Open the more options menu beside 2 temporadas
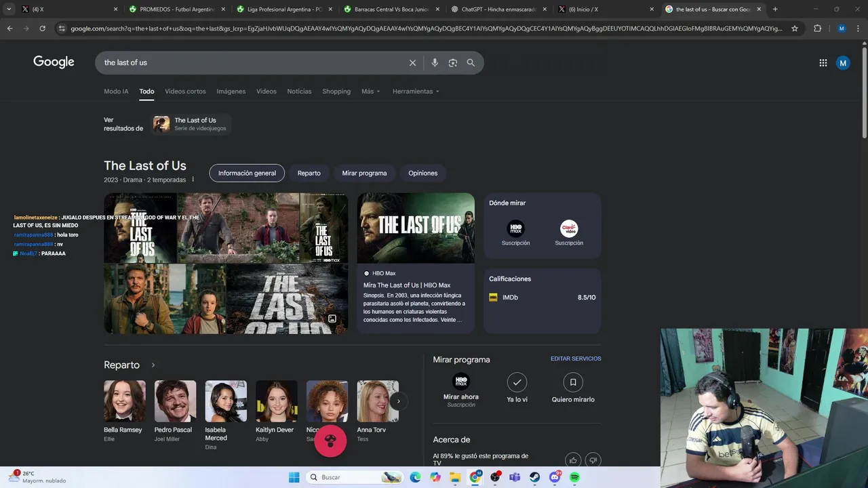 (193, 180)
